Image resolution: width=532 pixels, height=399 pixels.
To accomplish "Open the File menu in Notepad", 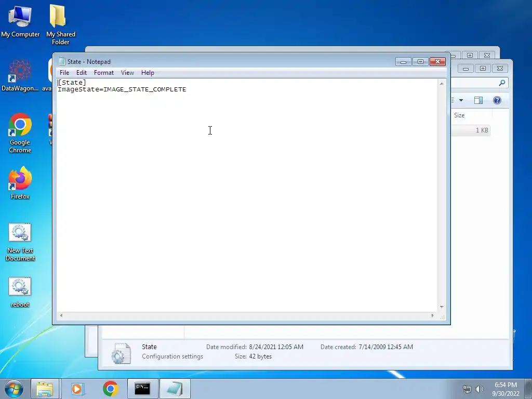I will pos(64,73).
